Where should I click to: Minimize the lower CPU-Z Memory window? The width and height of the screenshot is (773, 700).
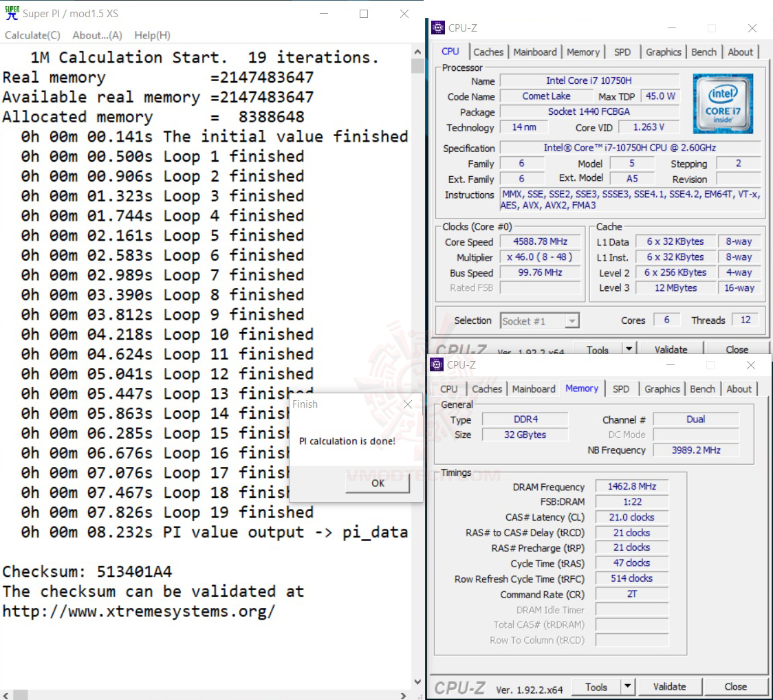[x=670, y=365]
